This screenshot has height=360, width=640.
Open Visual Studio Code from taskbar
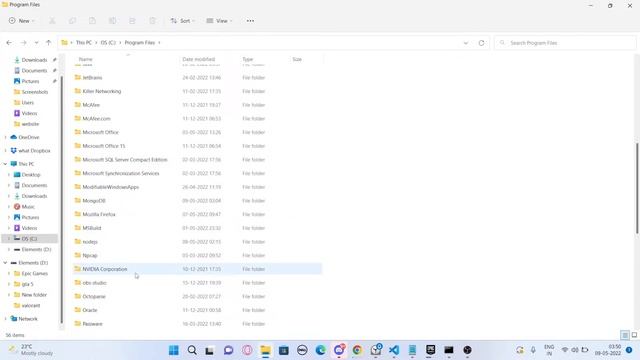coord(394,350)
